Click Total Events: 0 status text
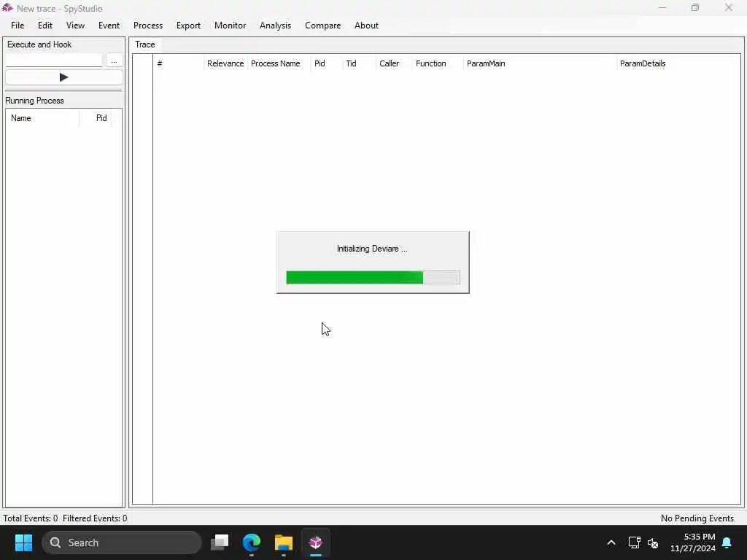The image size is (747, 560). click(31, 518)
